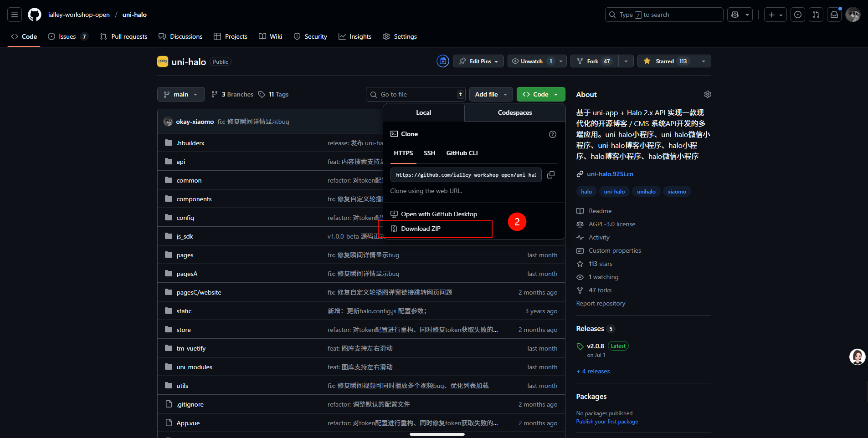Open the repository Activity link
Viewport: 868px width, 438px height.
(x=593, y=237)
